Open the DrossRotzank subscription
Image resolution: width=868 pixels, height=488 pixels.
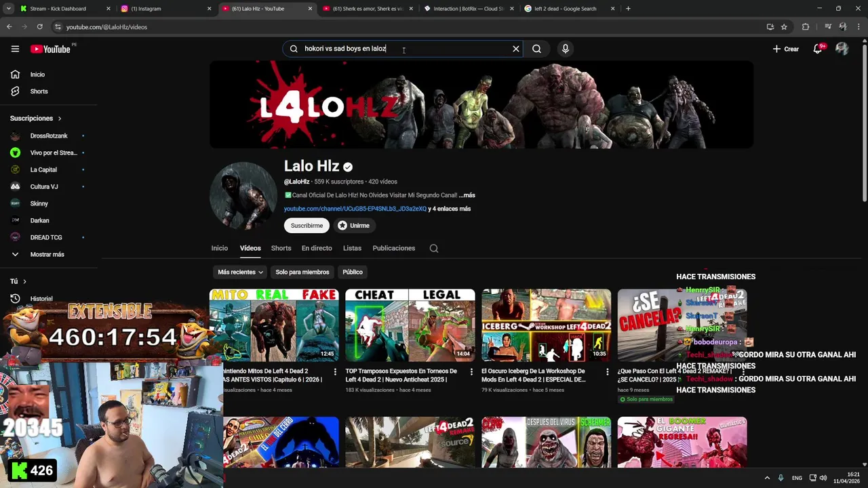(x=49, y=136)
